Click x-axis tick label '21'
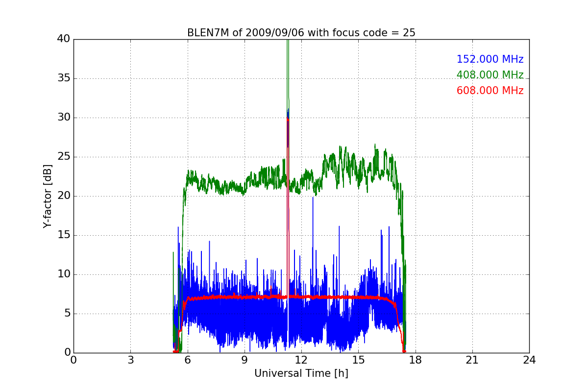The image size is (588, 392). [x=472, y=360]
